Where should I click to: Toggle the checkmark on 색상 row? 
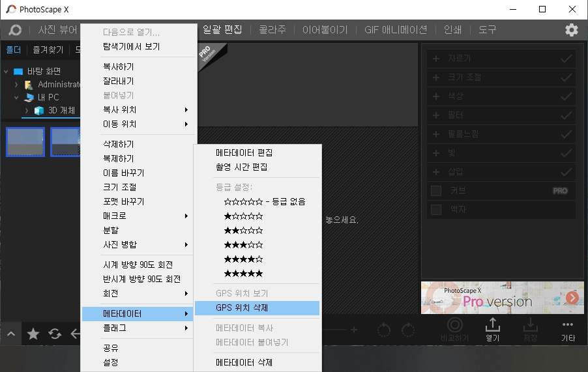566,96
